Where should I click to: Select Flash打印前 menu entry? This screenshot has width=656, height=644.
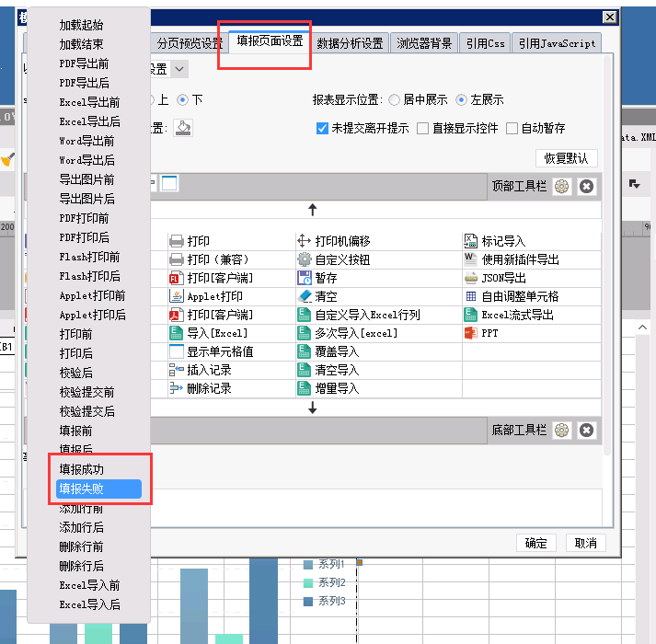tap(88, 257)
